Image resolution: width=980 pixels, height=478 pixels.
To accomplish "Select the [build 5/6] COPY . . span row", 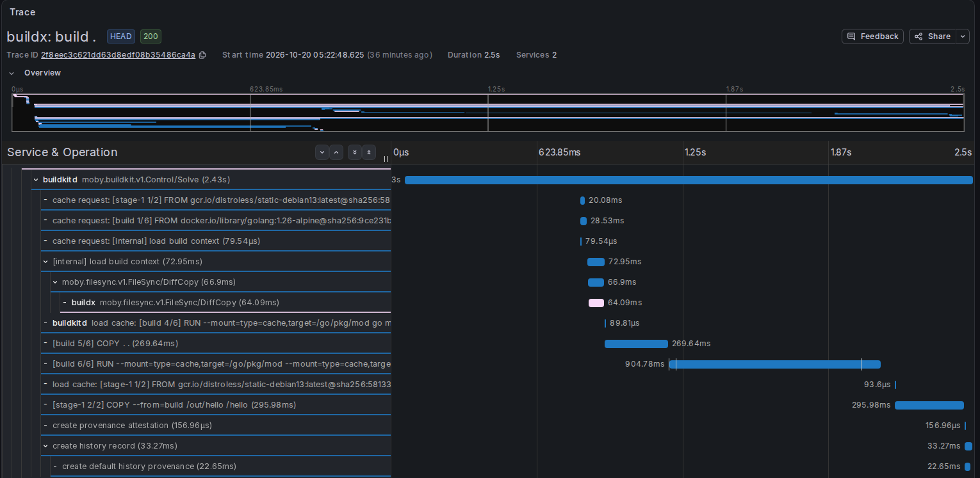I will point(216,344).
